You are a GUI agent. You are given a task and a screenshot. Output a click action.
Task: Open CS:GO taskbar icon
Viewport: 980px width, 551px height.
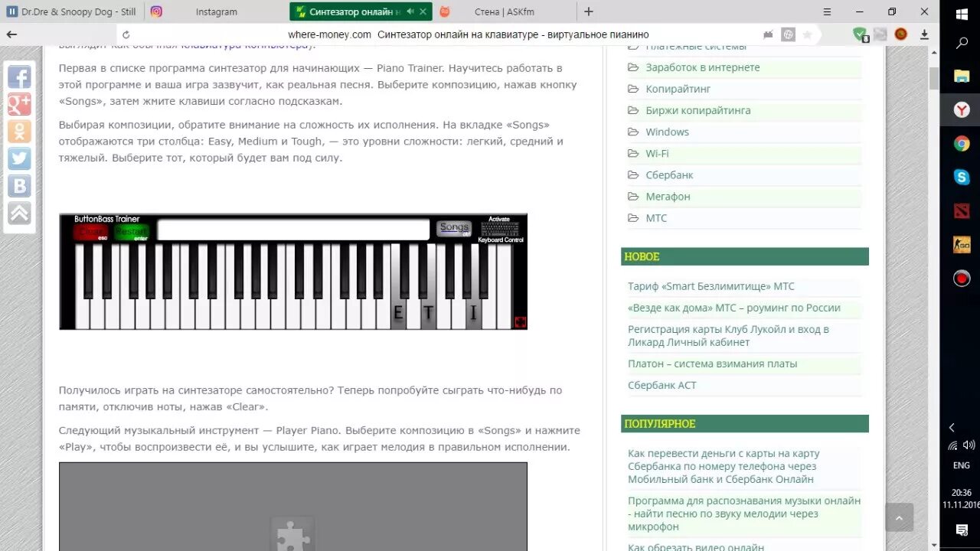coord(962,245)
